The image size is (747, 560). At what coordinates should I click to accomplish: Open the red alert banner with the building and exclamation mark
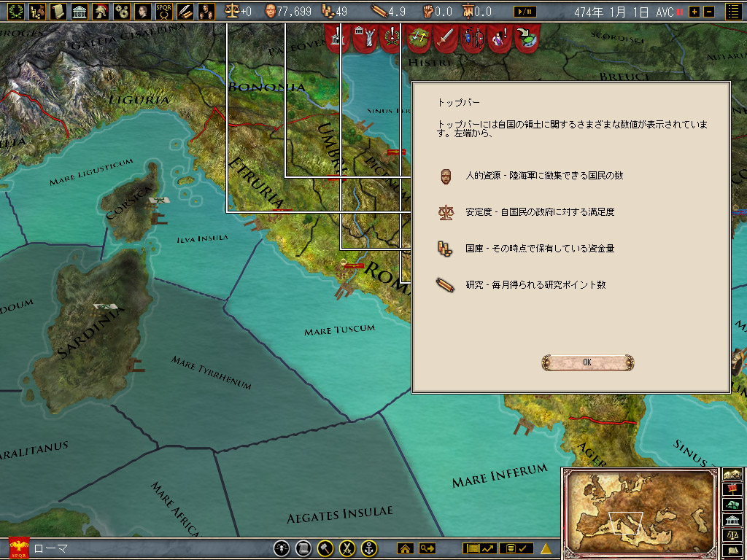[338, 38]
